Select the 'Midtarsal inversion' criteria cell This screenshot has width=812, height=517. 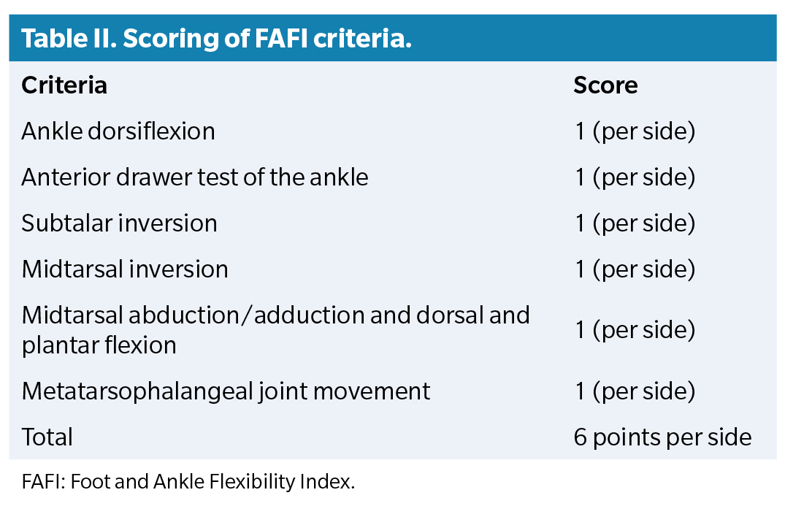pyautogui.click(x=125, y=269)
